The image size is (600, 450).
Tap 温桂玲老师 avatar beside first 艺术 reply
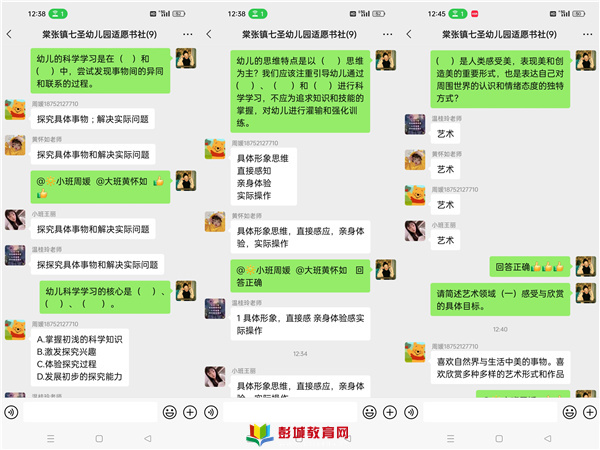(x=415, y=124)
